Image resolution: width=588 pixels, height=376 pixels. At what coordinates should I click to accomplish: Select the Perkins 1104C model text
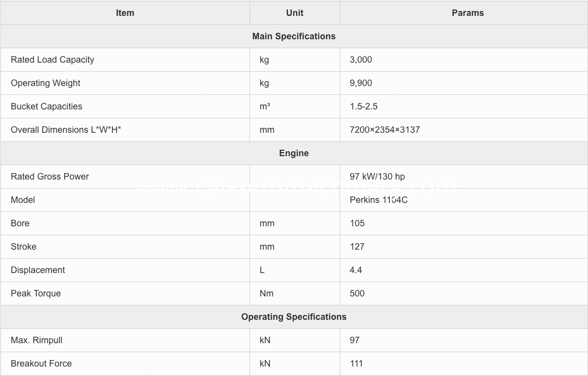pos(378,200)
